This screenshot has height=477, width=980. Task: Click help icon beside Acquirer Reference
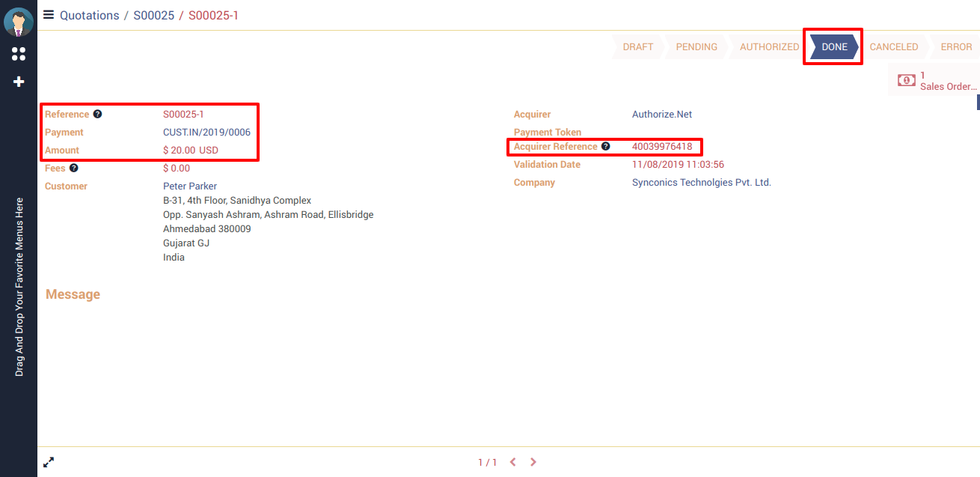point(606,147)
